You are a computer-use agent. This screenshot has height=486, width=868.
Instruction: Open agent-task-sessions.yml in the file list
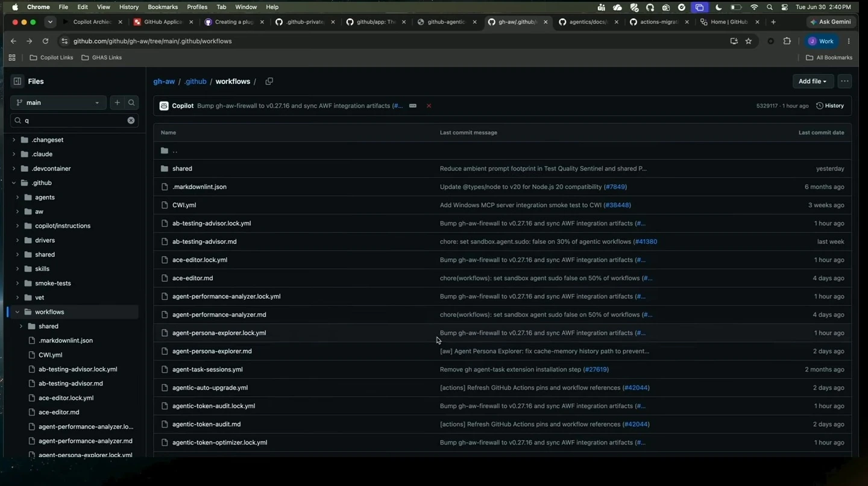[x=207, y=370]
